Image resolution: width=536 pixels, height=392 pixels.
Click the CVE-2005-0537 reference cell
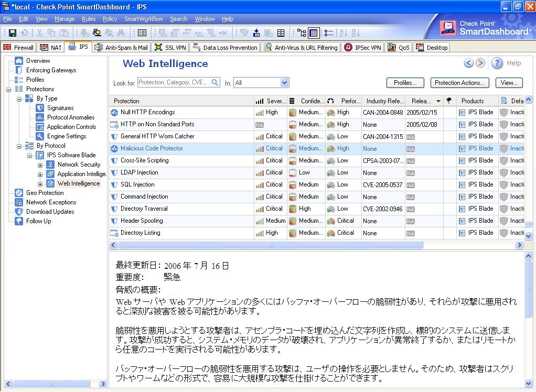(x=382, y=184)
